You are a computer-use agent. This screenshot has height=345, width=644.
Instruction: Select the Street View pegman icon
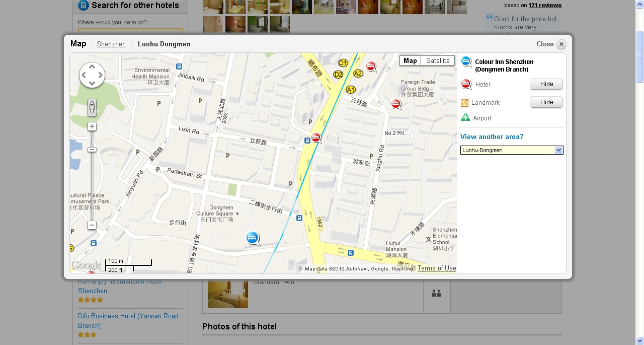point(92,107)
